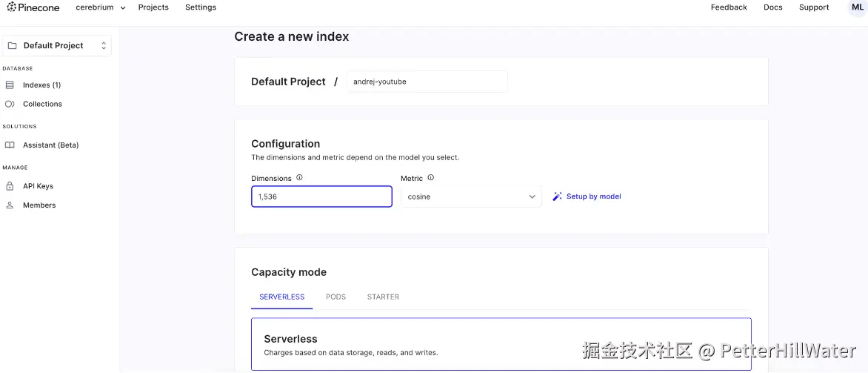This screenshot has height=373, width=868.
Task: Open the Docs link in header
Action: click(x=772, y=7)
